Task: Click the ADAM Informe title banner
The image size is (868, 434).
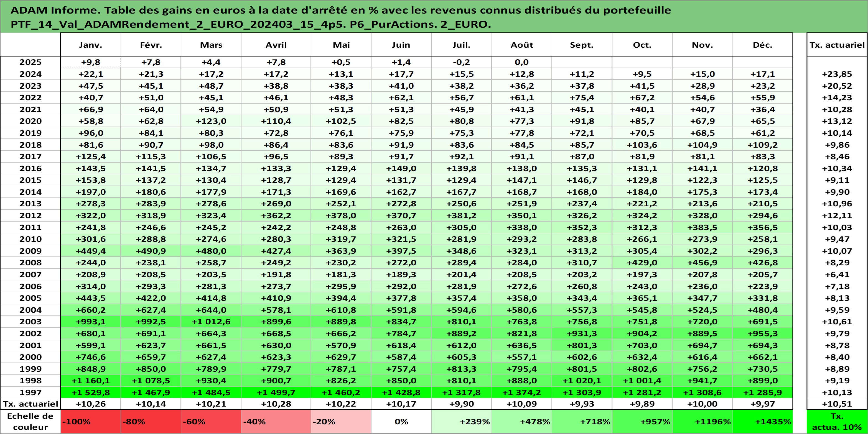Action: [434, 17]
